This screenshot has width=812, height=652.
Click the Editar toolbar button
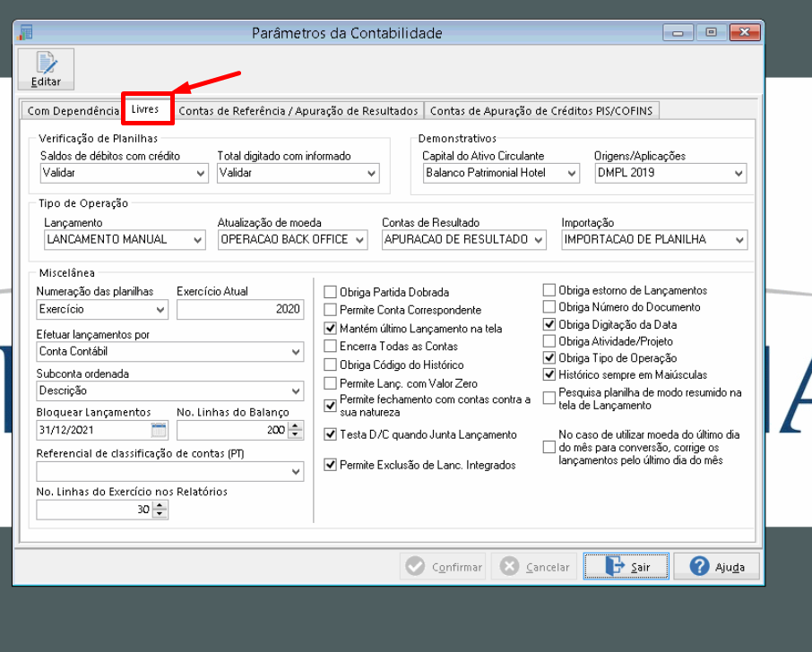(46, 69)
